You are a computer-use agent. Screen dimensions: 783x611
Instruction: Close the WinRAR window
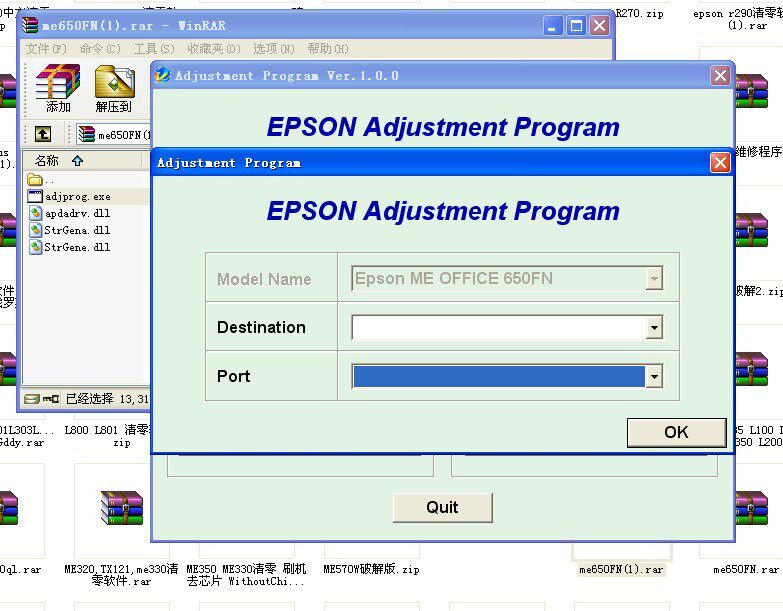[599, 25]
